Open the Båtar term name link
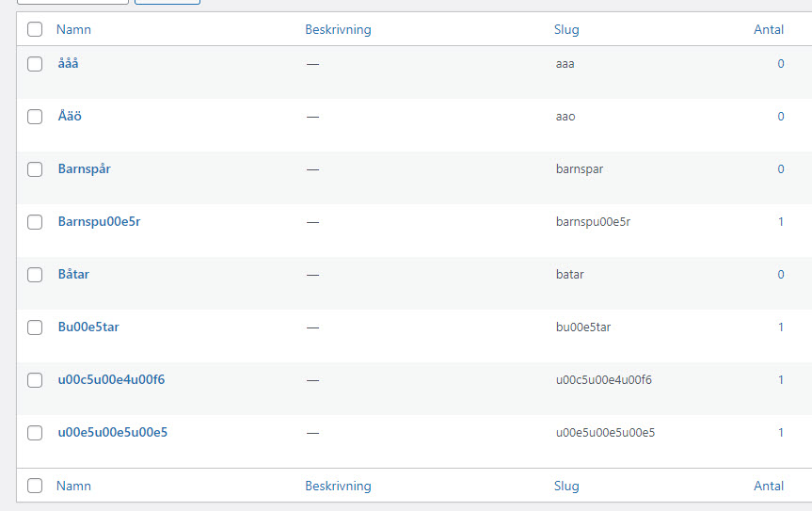812x511 pixels. click(x=73, y=274)
